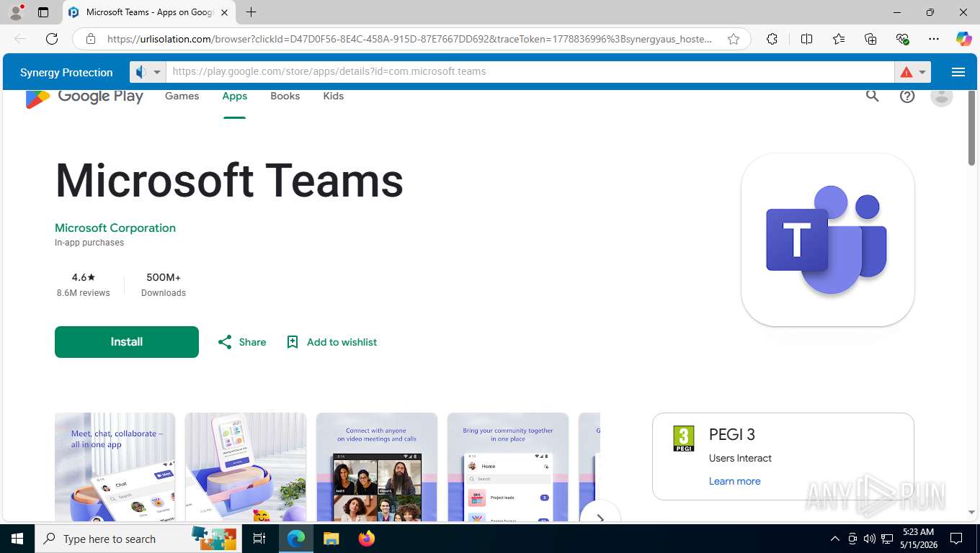Screen dimensions: 980x553
Task: Open the 'Meet, chat, collaborate' screenshot
Action: [115, 467]
